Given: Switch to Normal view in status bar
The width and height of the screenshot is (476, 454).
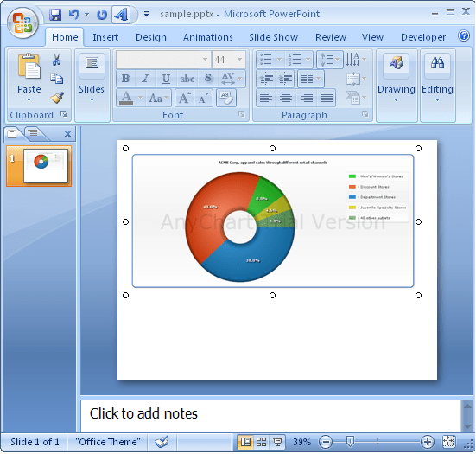Looking at the screenshot, I should [245, 442].
